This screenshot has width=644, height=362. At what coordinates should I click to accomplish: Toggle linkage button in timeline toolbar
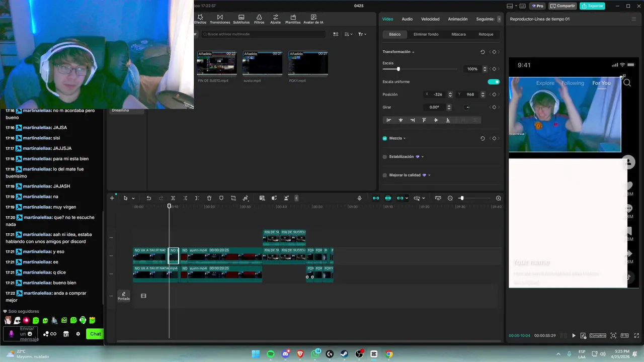[400, 198]
